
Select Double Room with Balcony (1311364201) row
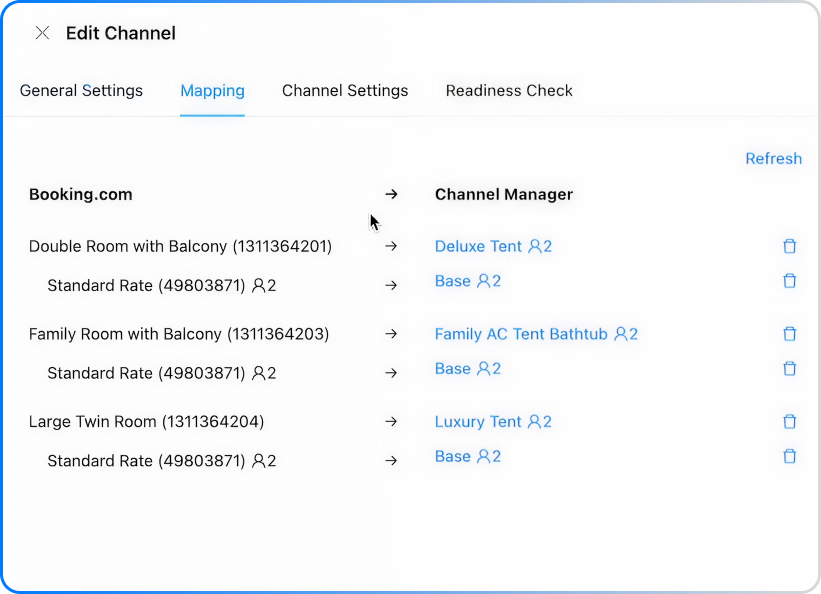click(180, 246)
